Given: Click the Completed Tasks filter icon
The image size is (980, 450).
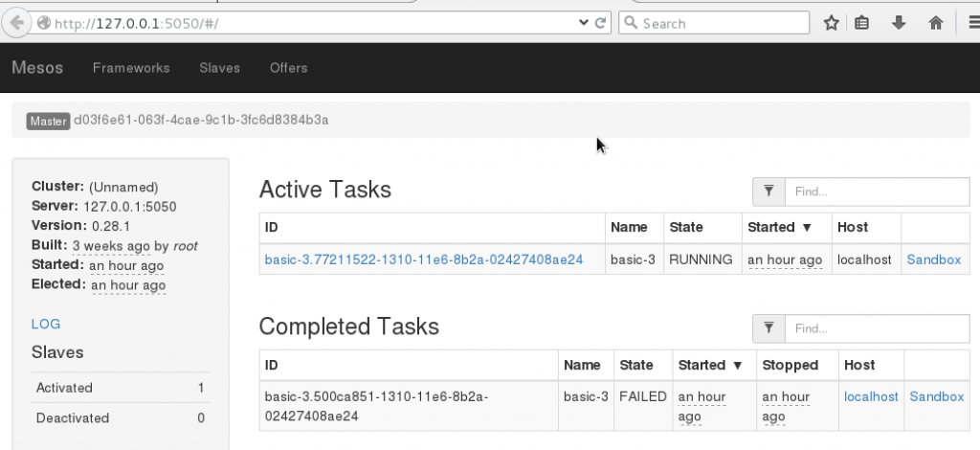Looking at the screenshot, I should coord(768,328).
